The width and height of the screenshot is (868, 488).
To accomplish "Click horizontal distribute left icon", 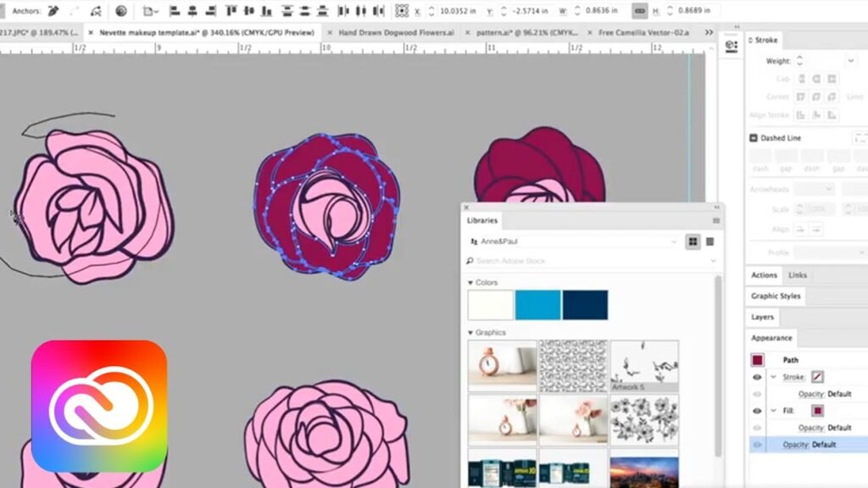I will point(343,10).
